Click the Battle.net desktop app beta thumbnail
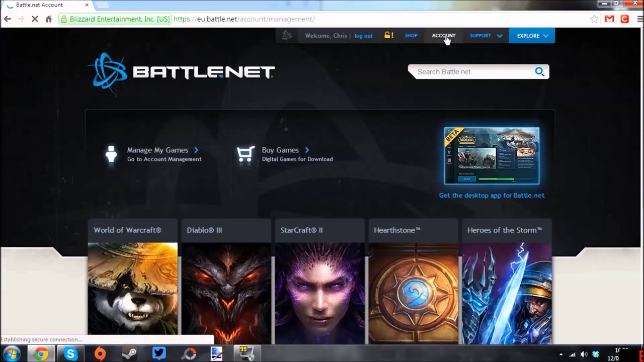 coord(492,156)
